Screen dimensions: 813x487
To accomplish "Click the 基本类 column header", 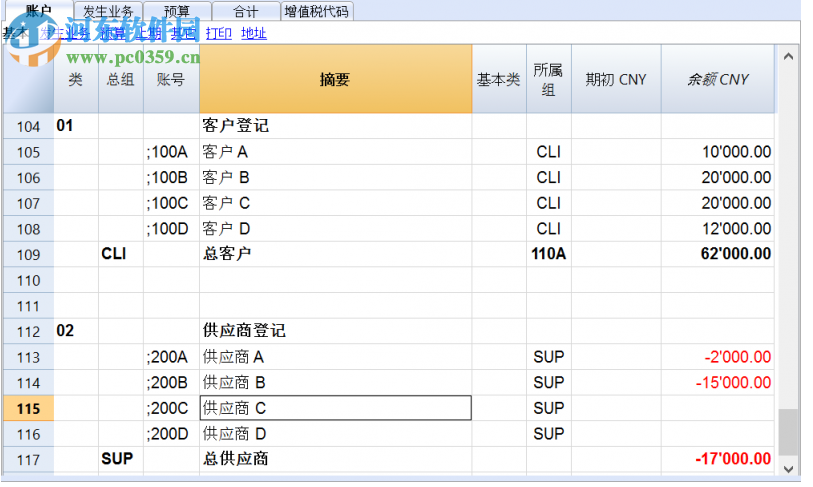I will (499, 79).
